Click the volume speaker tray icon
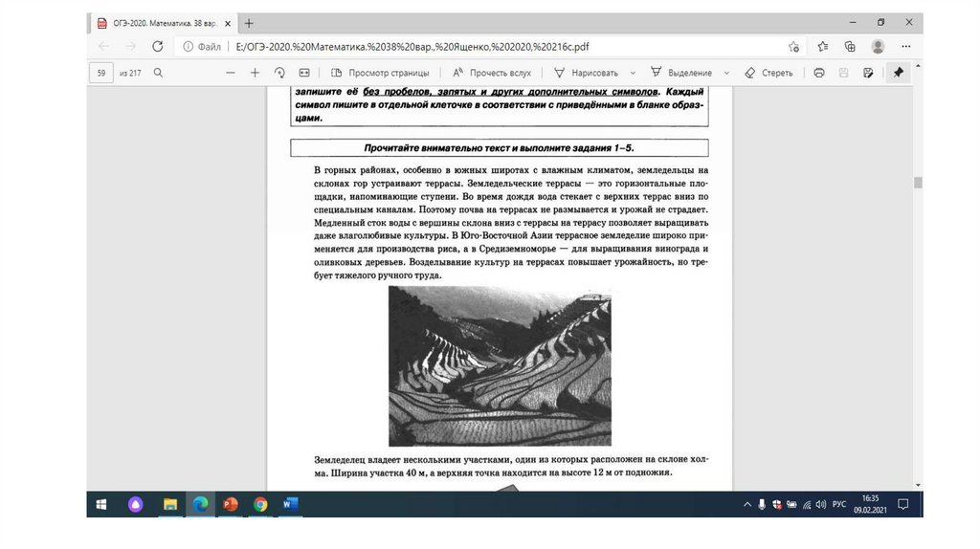This screenshot has height=549, width=980. click(820, 505)
